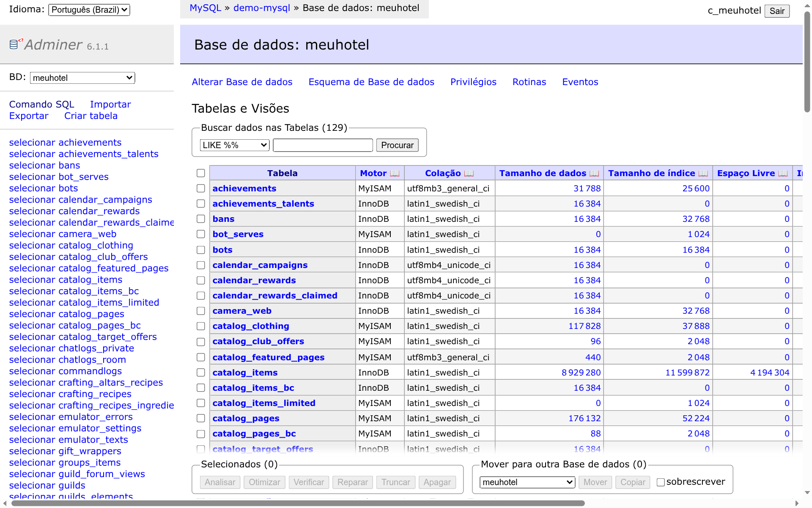Check the bans table checkbox
The image size is (812, 508).
[201, 219]
